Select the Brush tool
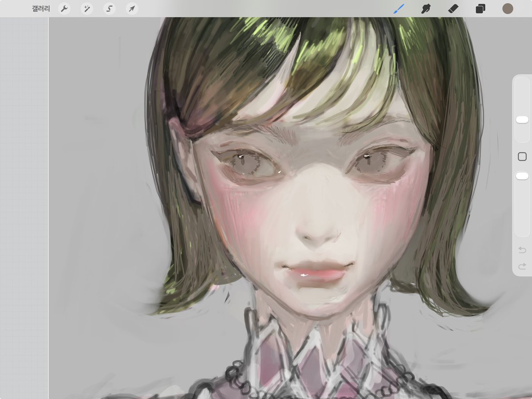The width and height of the screenshot is (532, 399). coord(399,8)
